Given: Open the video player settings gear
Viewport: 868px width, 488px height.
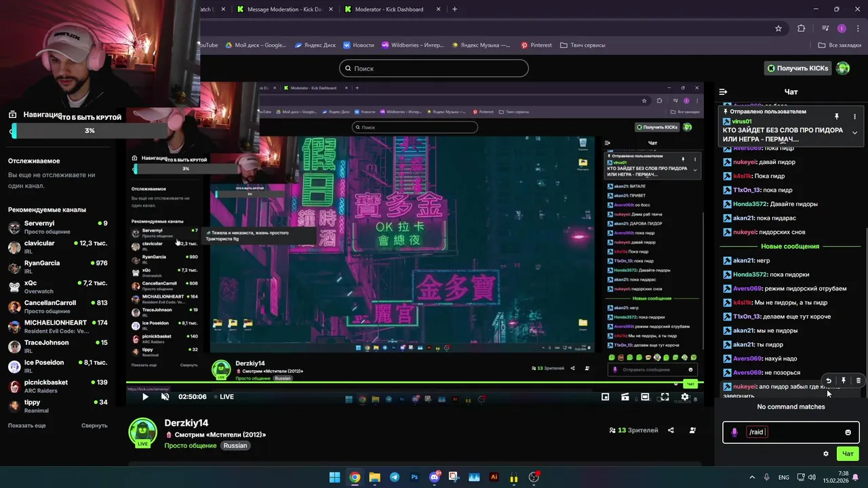Looking at the screenshot, I should [x=685, y=397].
